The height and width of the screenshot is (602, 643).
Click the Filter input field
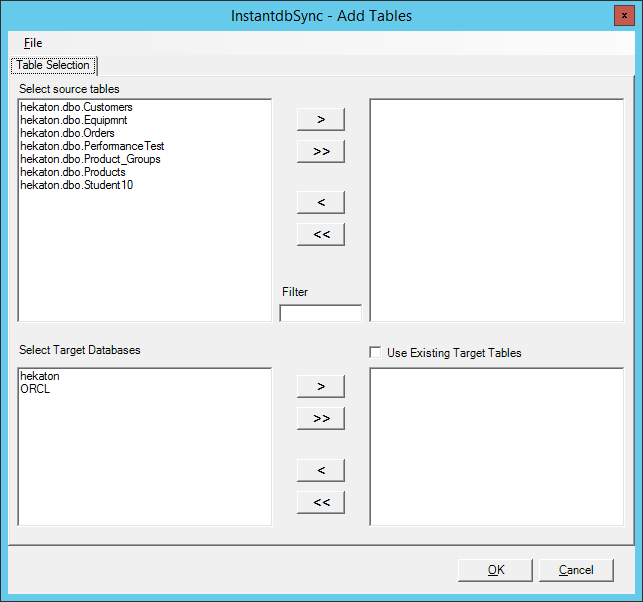point(321,313)
